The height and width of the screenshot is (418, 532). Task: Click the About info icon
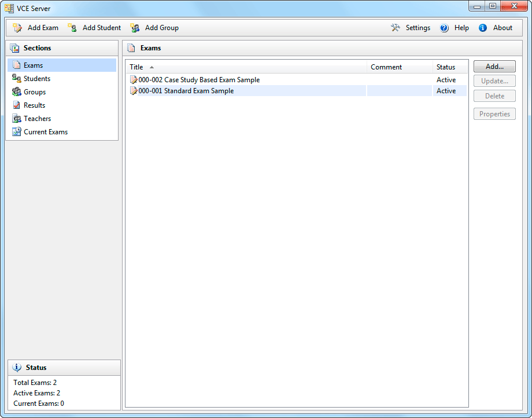pyautogui.click(x=483, y=28)
